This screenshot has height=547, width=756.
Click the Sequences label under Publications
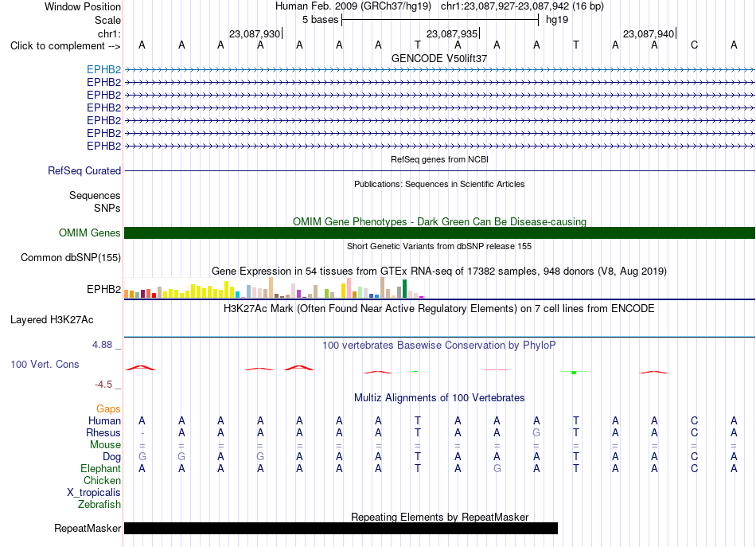click(95, 195)
